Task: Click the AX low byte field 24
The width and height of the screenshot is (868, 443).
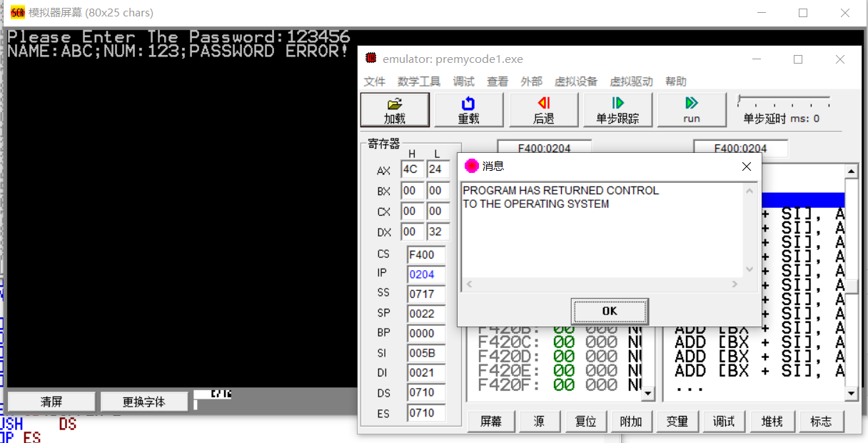Action: [437, 170]
